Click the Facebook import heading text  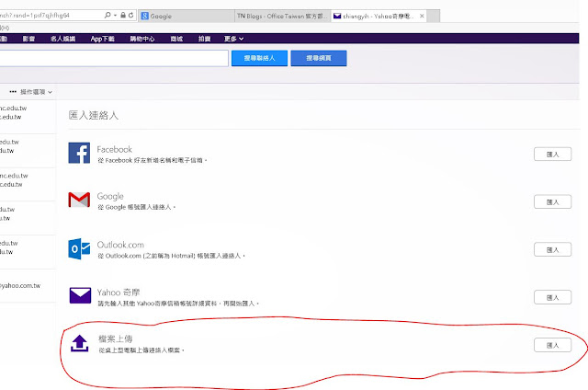[x=114, y=149]
